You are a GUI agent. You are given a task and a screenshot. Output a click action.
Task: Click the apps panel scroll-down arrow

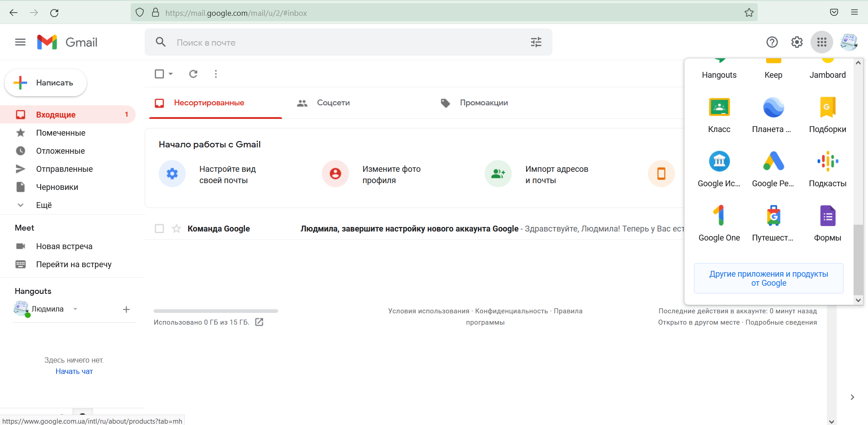click(858, 300)
